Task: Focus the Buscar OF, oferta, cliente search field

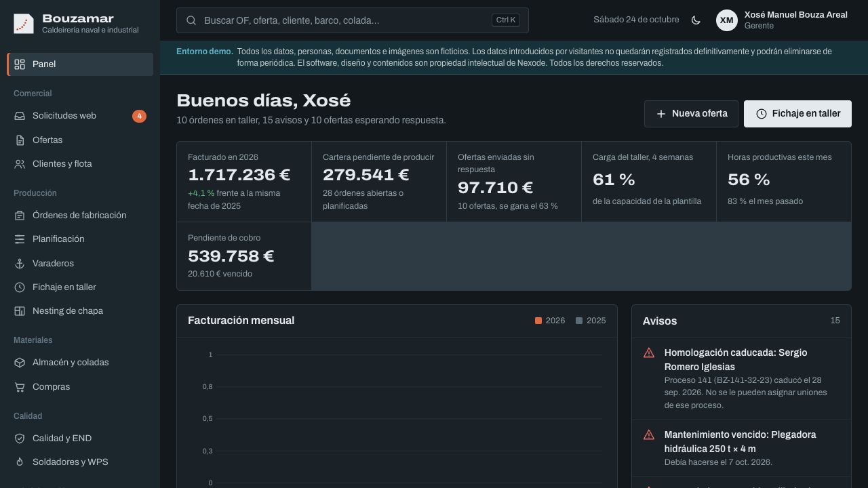Action: coord(353,20)
